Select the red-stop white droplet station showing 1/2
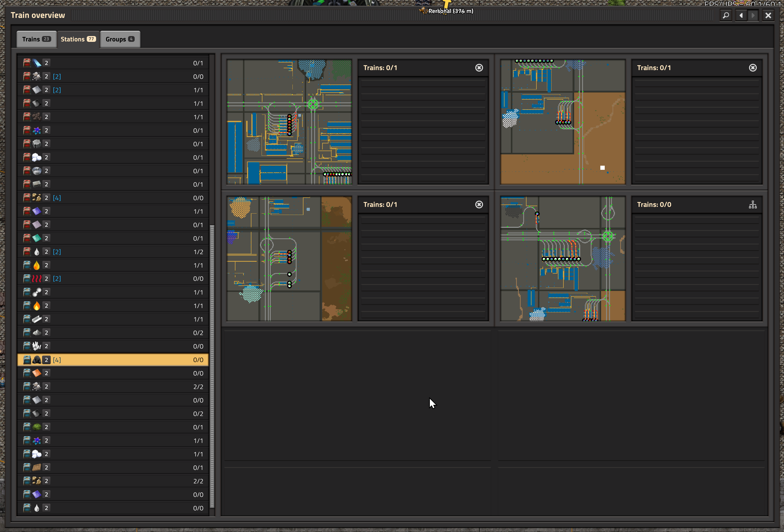784x532 pixels. tap(113, 252)
